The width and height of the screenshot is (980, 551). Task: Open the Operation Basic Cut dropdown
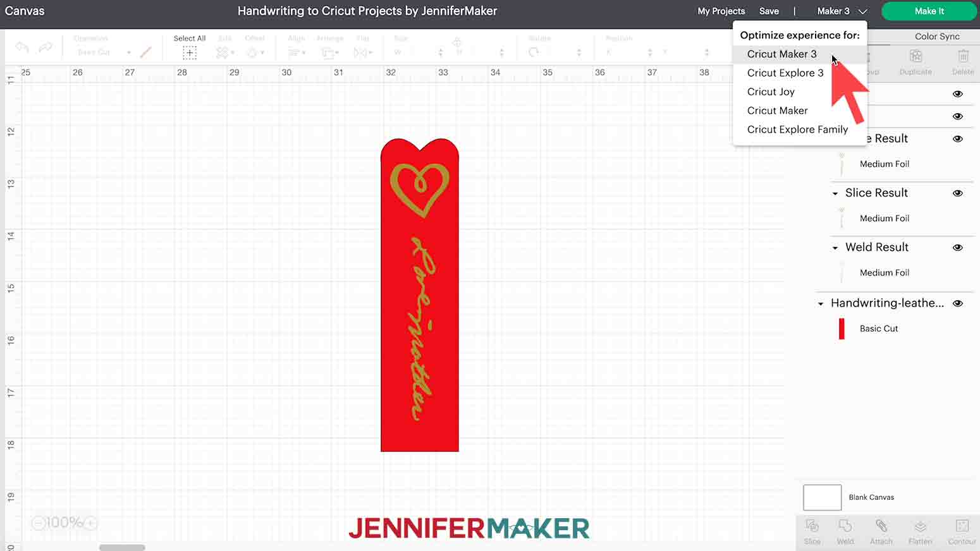(x=103, y=52)
